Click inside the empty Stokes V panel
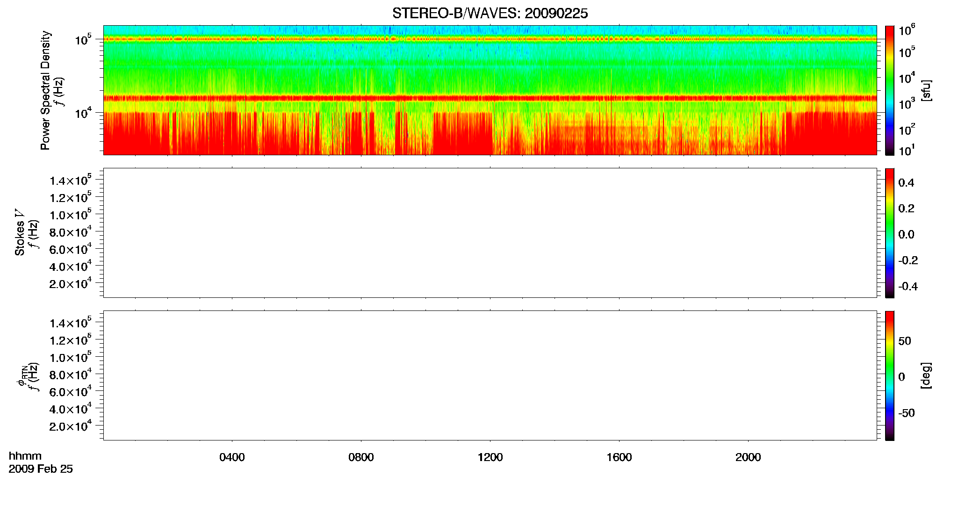The width and height of the screenshot is (980, 505). 490,233
